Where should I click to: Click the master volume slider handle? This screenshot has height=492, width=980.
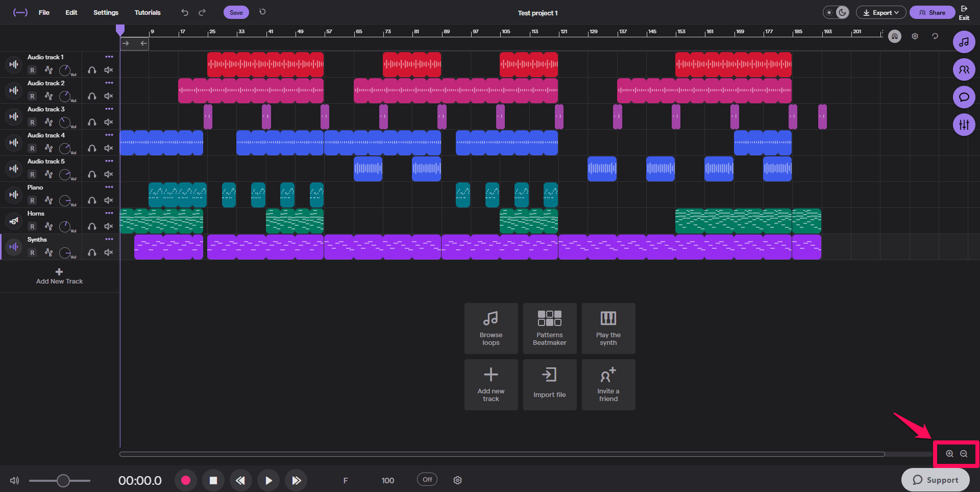63,481
